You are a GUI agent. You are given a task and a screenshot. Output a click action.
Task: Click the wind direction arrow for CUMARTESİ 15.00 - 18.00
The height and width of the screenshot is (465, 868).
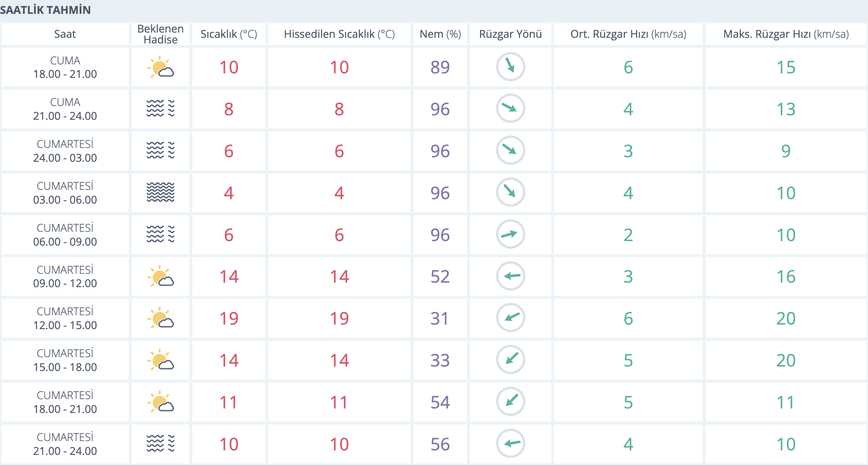point(511,360)
